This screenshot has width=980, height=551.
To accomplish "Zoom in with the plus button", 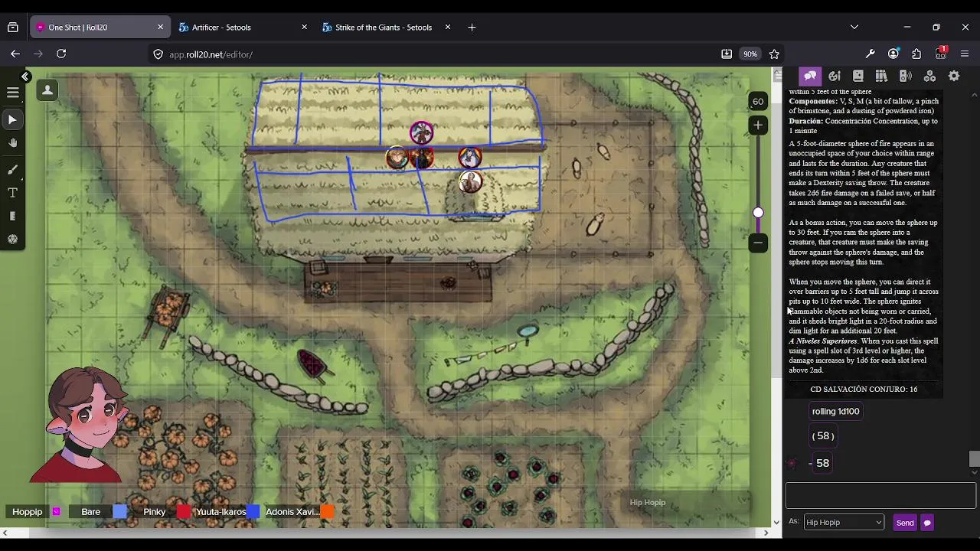I will pos(758,125).
